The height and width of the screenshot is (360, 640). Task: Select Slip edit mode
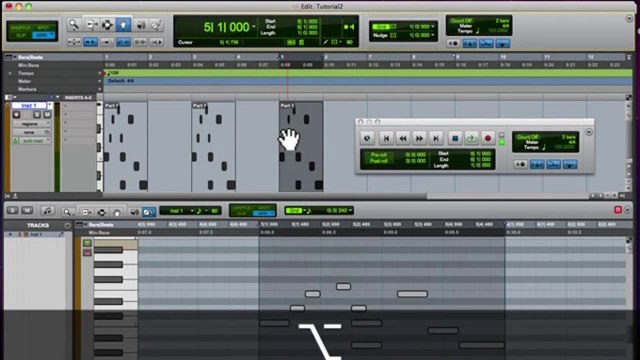click(x=20, y=35)
